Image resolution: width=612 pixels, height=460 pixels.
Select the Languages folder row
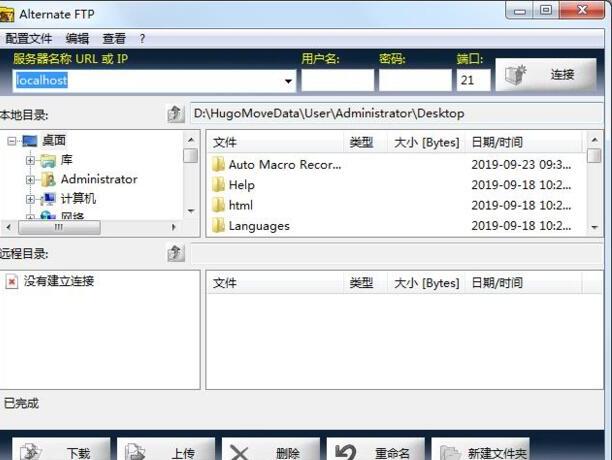pos(397,226)
